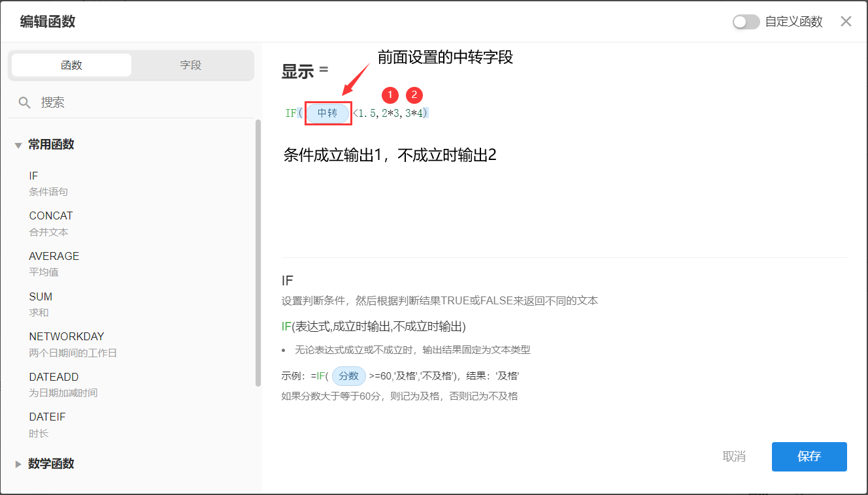
Task: Click the 分数 field chip in the example
Action: [348, 375]
